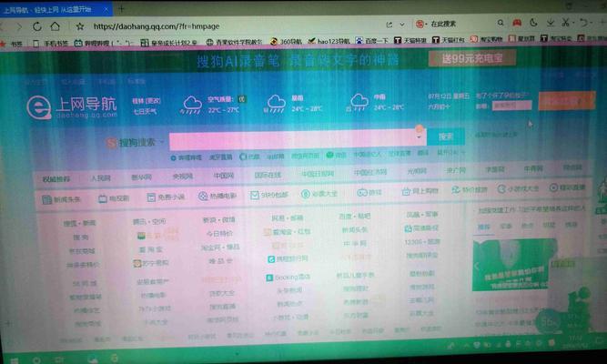Open the 国际在线 link
Screen dimensions: 607x364
(x=268, y=175)
